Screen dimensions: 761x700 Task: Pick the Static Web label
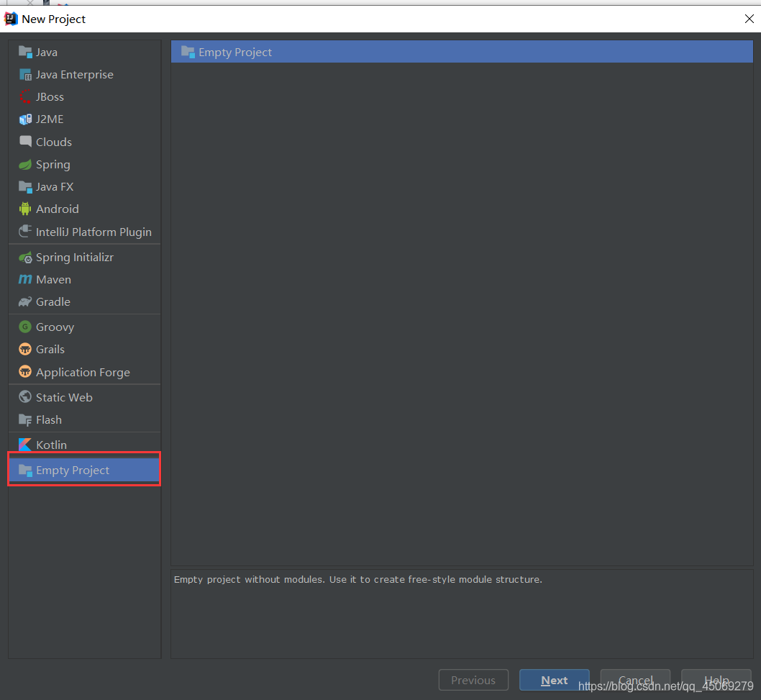tap(64, 397)
